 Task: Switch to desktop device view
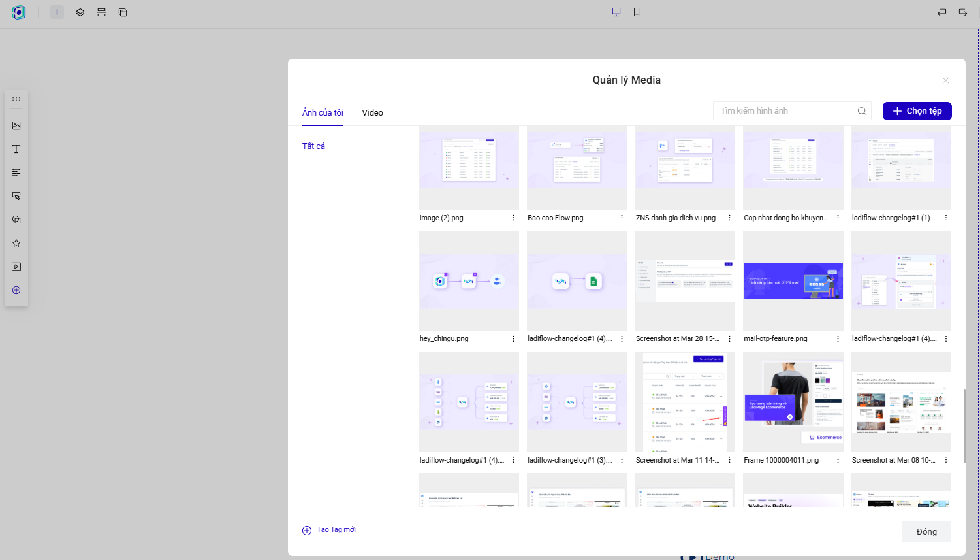(616, 12)
